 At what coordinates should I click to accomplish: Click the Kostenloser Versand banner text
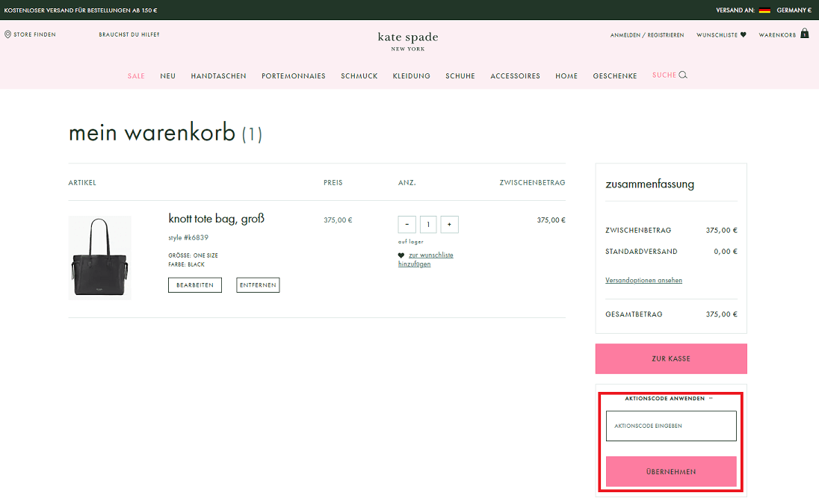81,10
